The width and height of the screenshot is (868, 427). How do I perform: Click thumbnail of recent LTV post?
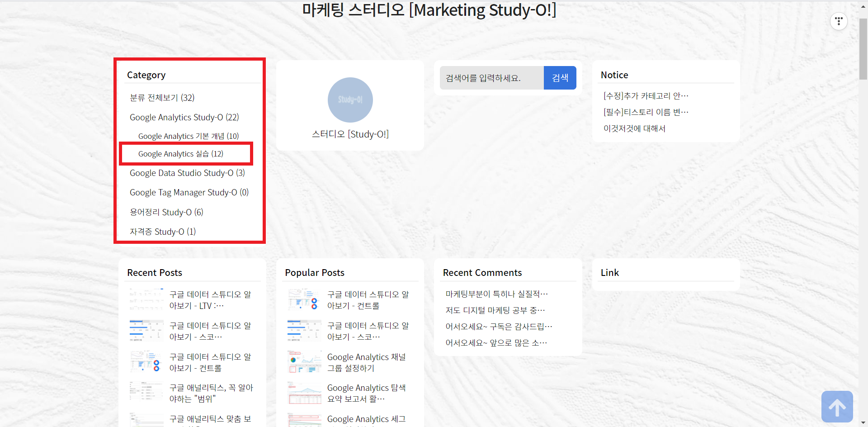pyautogui.click(x=146, y=299)
